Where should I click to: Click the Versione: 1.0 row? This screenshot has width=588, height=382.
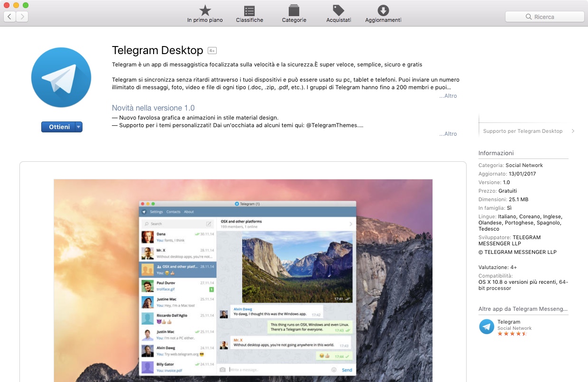tap(494, 182)
